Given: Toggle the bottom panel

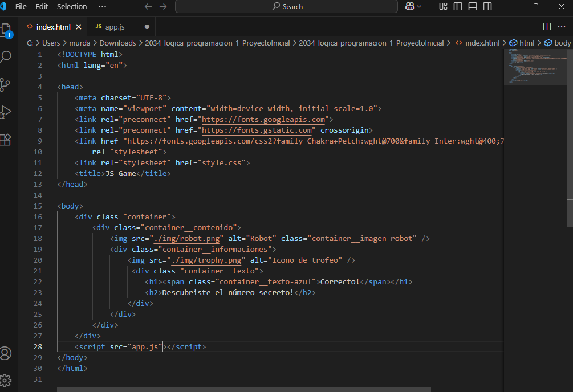Looking at the screenshot, I should 473,6.
